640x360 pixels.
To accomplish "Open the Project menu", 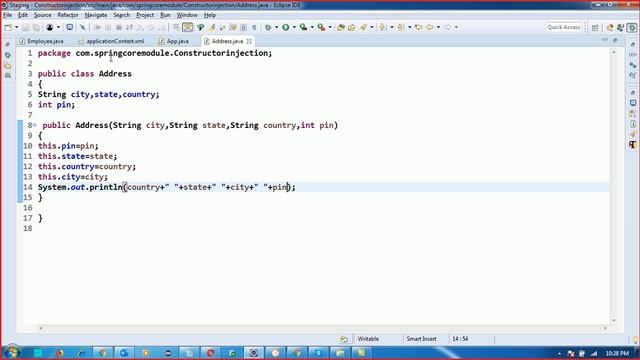I will click(145, 15).
